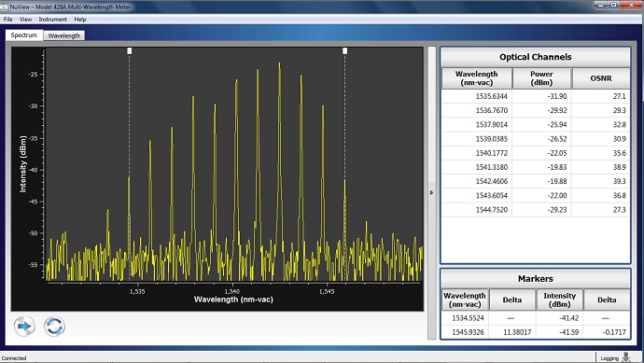Image resolution: width=644 pixels, height=363 pixels.
Task: Close the NuView window
Action: click(x=632, y=5)
